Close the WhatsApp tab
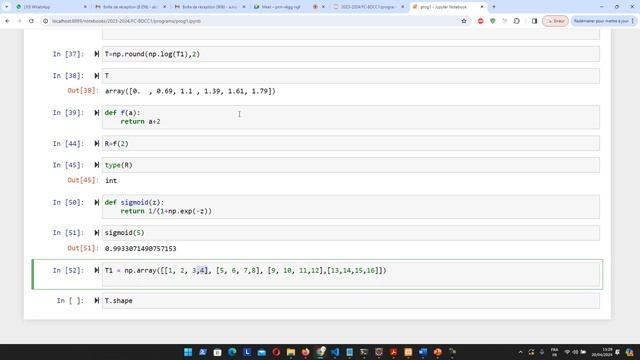The width and height of the screenshot is (640, 360). (x=85, y=7)
